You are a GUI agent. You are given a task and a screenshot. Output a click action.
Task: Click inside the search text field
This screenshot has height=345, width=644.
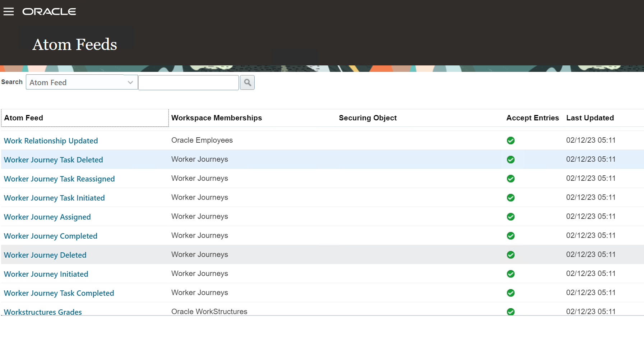(188, 82)
